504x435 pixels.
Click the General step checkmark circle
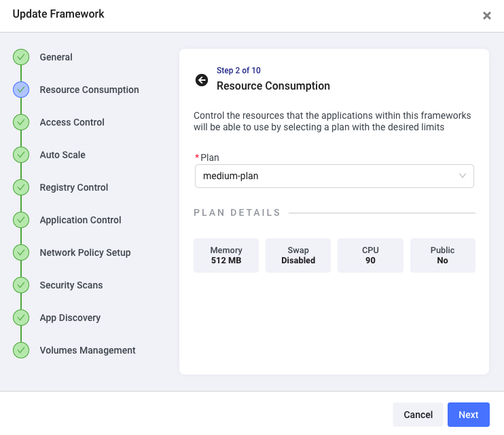21,57
